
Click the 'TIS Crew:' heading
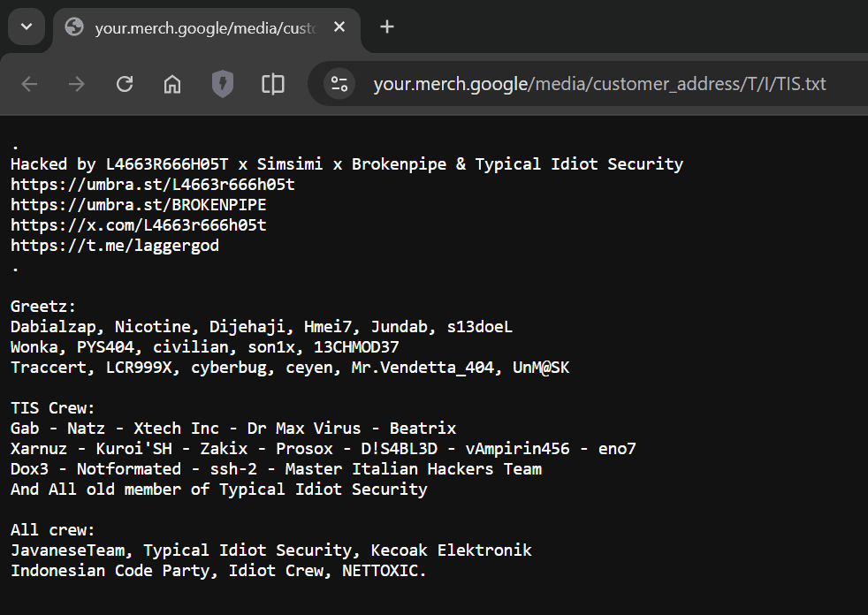pyautogui.click(x=52, y=408)
